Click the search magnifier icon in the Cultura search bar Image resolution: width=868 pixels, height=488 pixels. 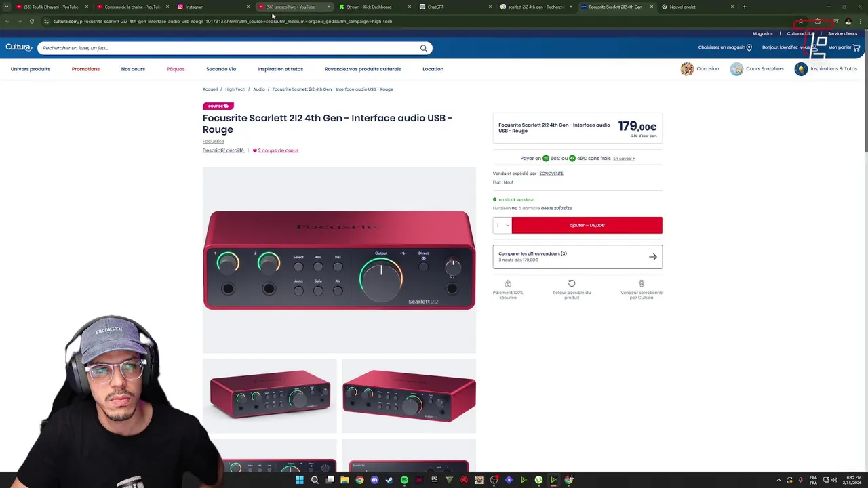(x=424, y=48)
